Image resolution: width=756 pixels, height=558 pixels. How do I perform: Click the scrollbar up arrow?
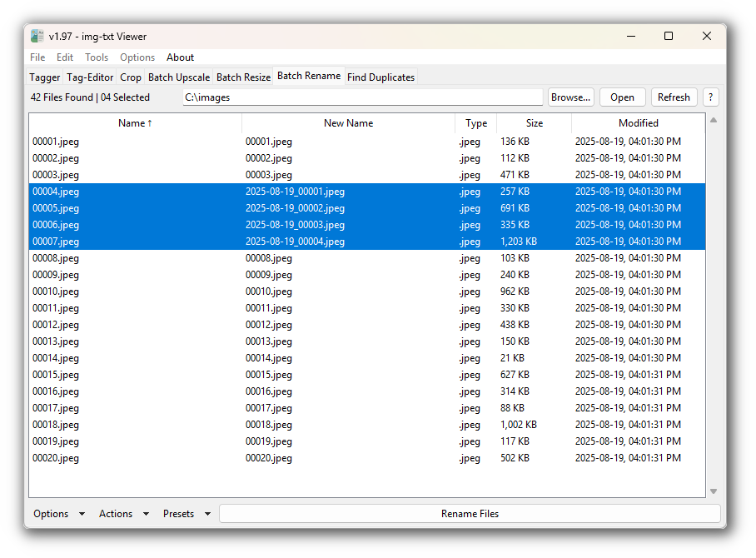[x=714, y=120]
